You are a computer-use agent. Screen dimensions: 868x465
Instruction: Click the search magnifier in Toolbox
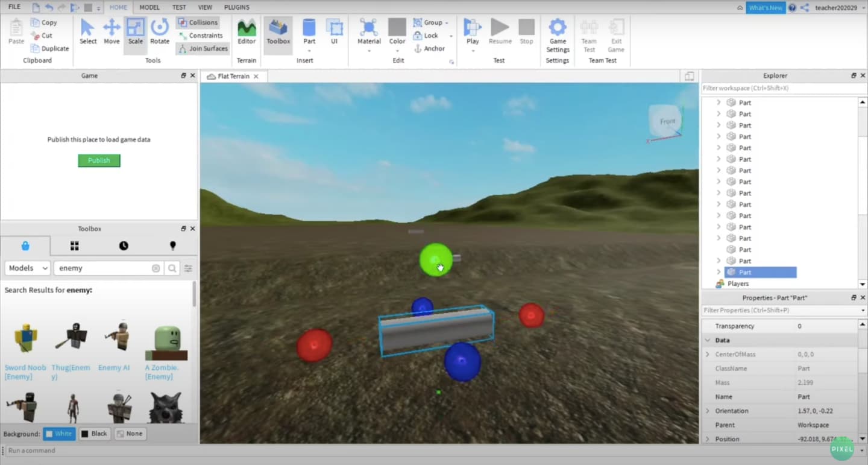172,268
